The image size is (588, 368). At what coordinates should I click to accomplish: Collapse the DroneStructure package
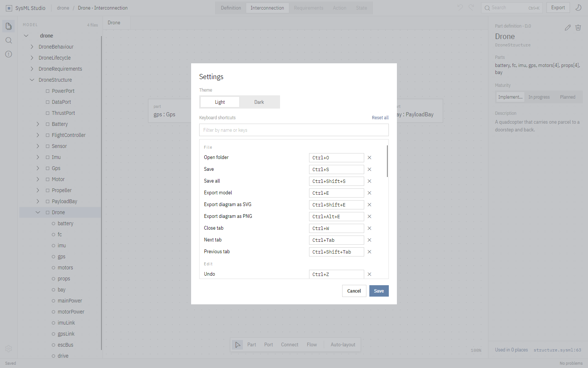tap(32, 80)
